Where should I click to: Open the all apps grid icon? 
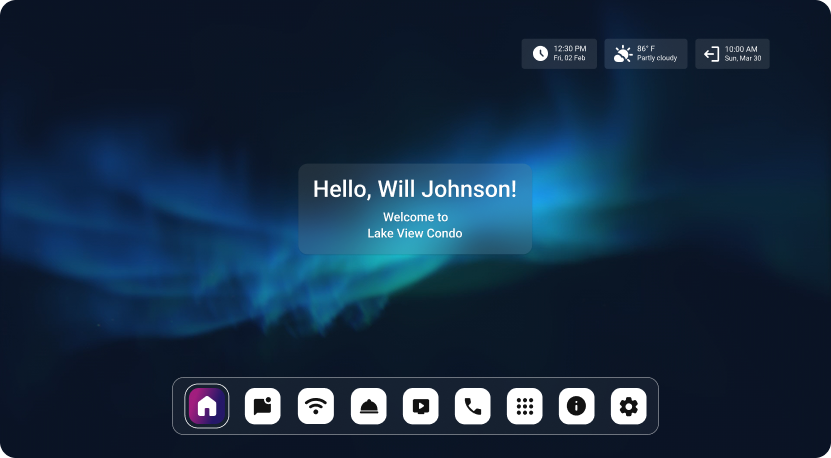pyautogui.click(x=525, y=406)
